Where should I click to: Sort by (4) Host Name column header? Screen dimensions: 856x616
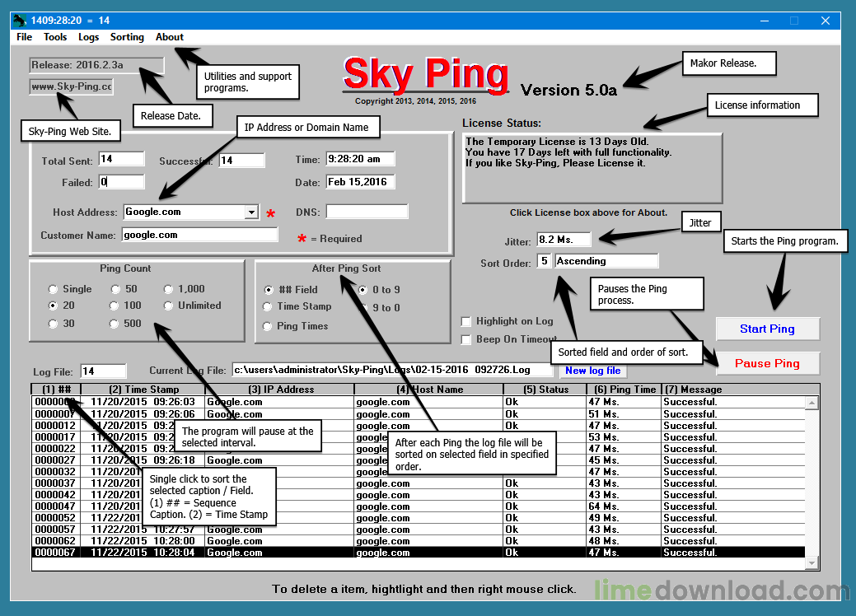[429, 390]
